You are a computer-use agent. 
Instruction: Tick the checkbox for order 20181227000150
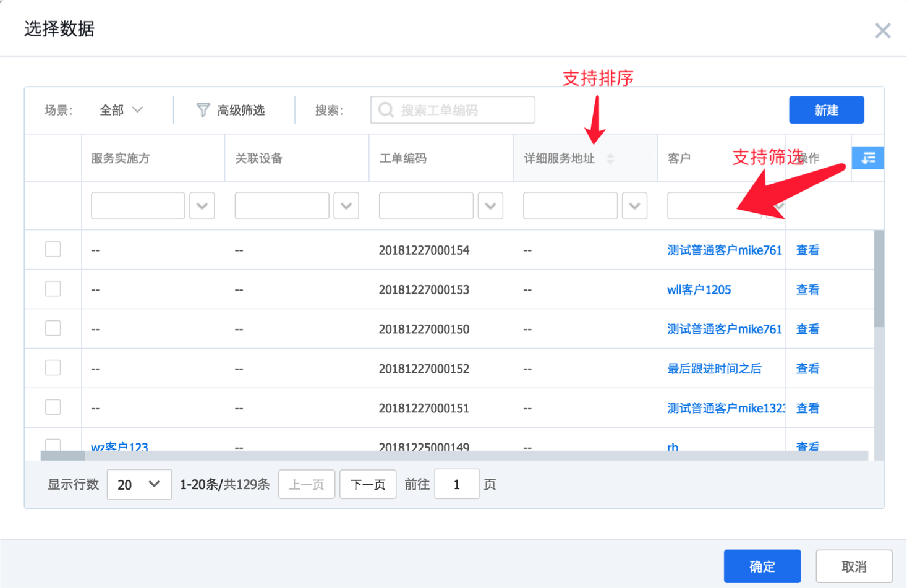coord(53,328)
